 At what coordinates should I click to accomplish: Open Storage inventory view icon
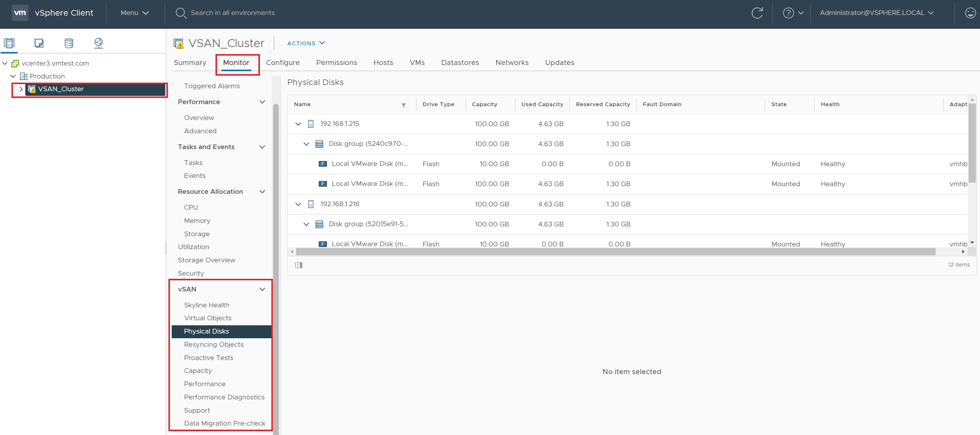click(69, 43)
